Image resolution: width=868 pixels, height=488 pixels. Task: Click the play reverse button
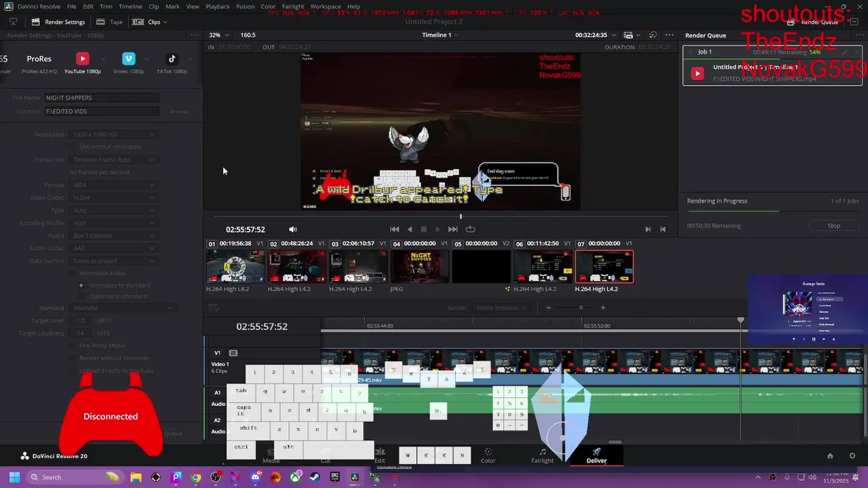[x=410, y=229]
